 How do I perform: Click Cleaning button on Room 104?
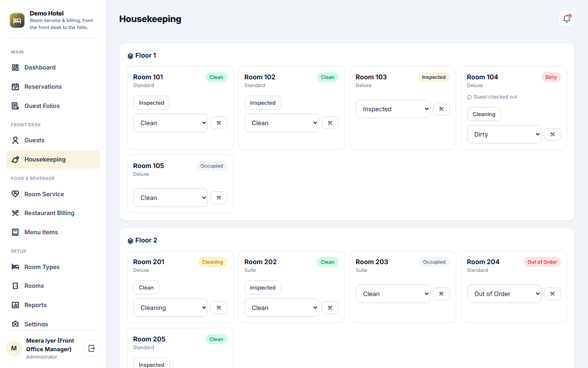click(x=484, y=114)
